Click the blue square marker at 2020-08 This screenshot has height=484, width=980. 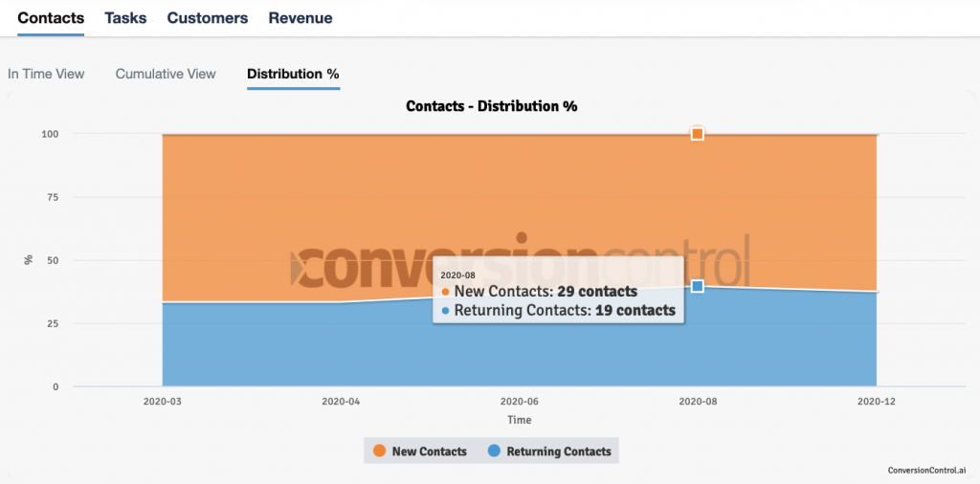[x=698, y=286]
